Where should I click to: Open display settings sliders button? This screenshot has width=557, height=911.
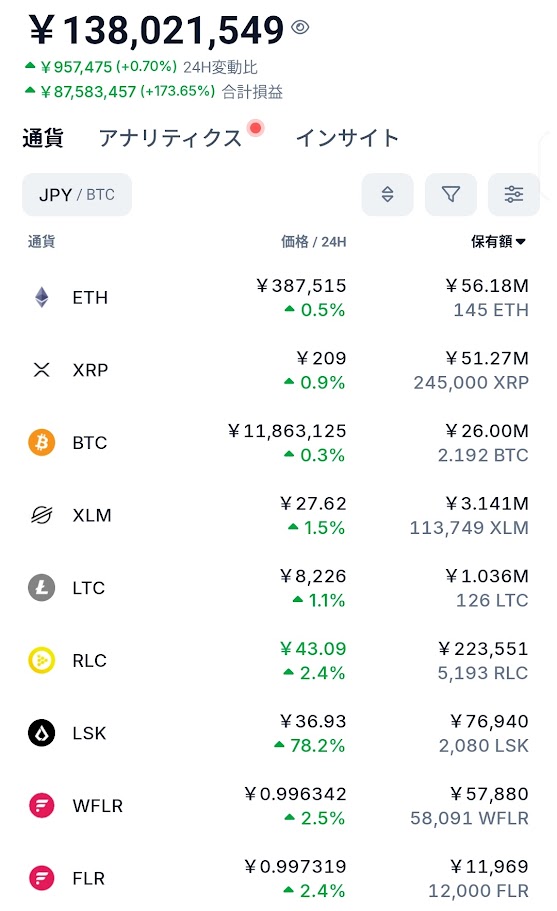[x=513, y=194]
